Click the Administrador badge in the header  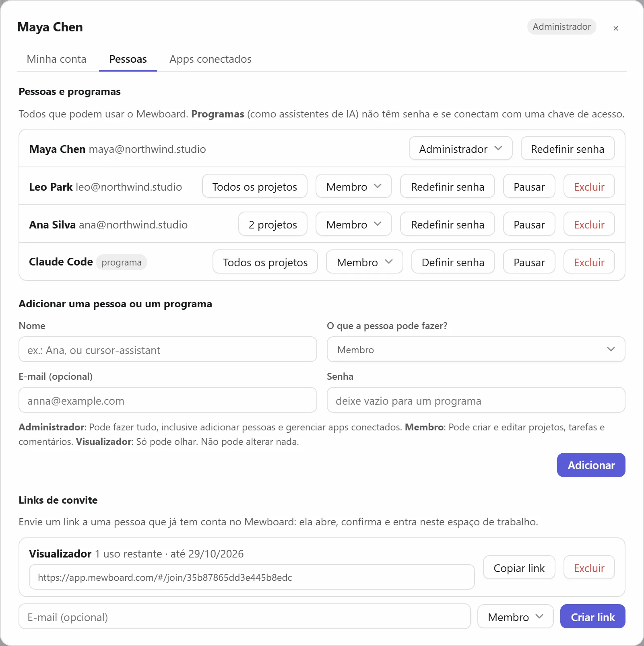(561, 27)
